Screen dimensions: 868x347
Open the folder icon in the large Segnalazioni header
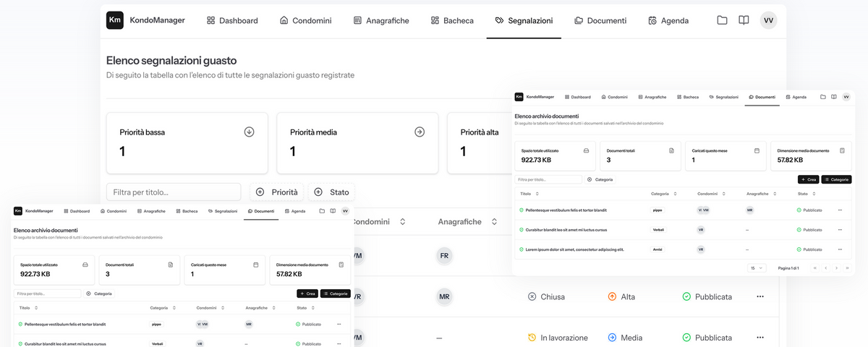coord(722,20)
